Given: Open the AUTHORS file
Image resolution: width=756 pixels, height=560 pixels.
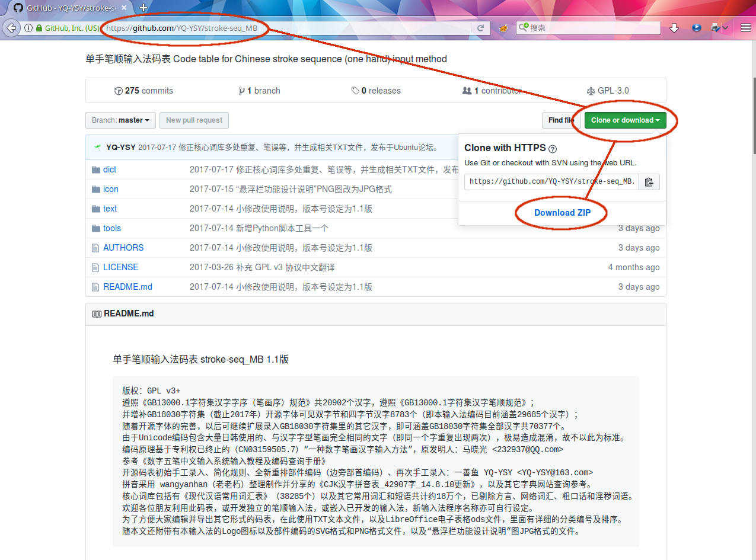Looking at the screenshot, I should pos(123,248).
